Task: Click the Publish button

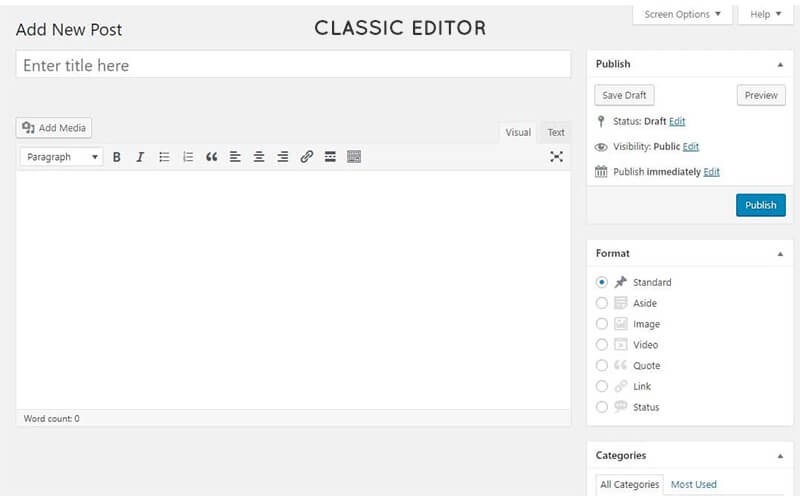Action: [760, 205]
